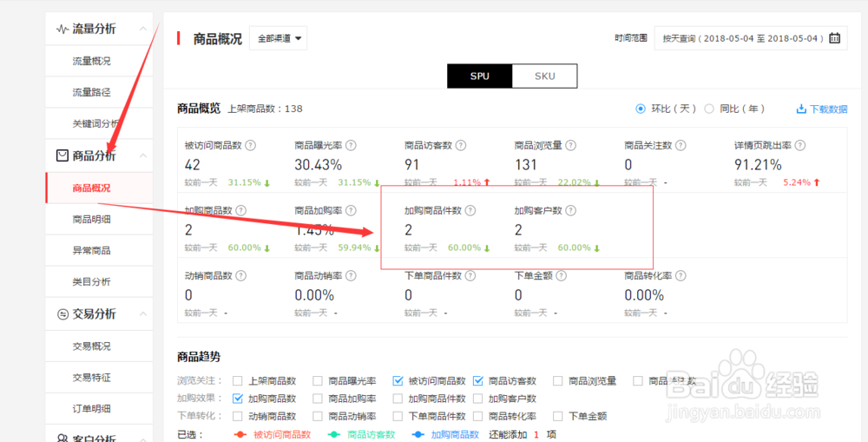Click help icon next to 加购商品数

[x=240, y=210]
